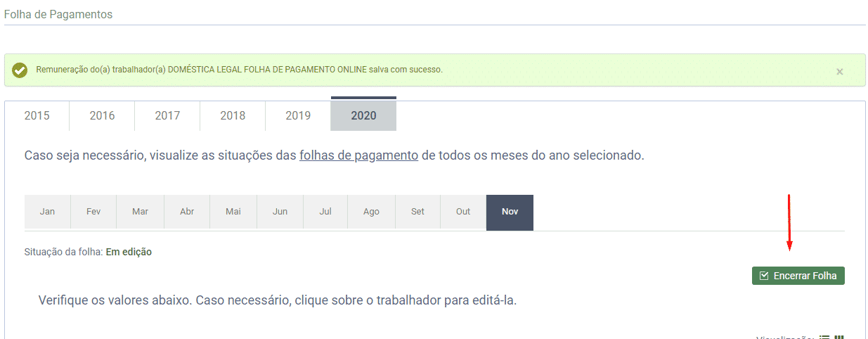Switch to column view icon
The image size is (868, 339).
click(x=838, y=338)
